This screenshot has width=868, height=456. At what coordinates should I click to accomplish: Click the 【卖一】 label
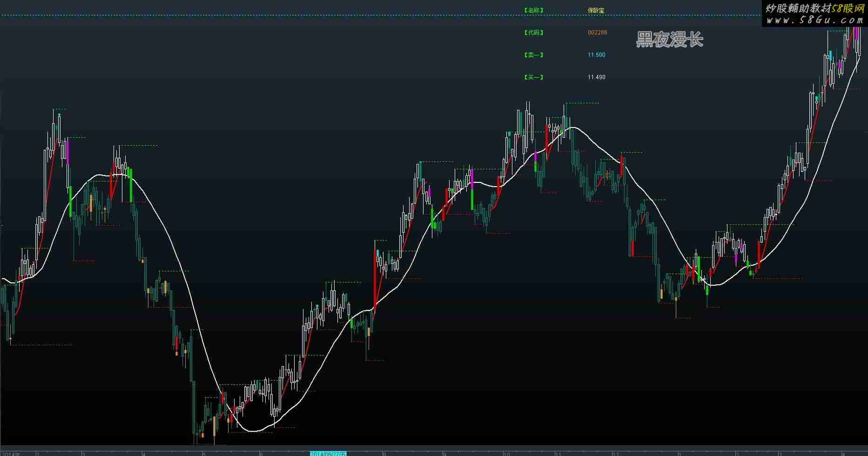point(533,55)
